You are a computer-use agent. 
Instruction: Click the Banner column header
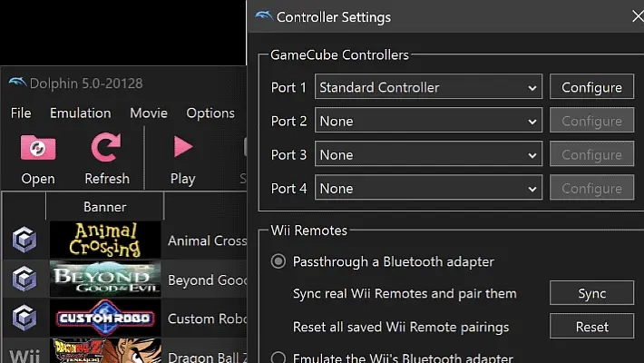[x=104, y=207]
